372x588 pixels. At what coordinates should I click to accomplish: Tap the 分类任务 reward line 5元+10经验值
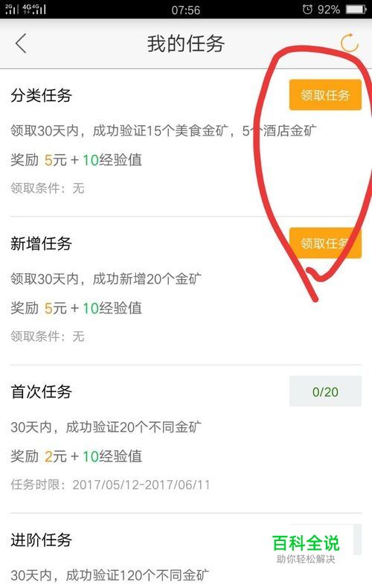click(76, 160)
